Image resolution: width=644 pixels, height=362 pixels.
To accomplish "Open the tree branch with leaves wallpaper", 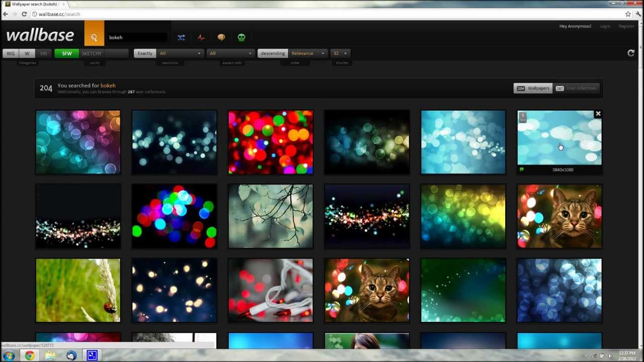I will click(x=271, y=216).
